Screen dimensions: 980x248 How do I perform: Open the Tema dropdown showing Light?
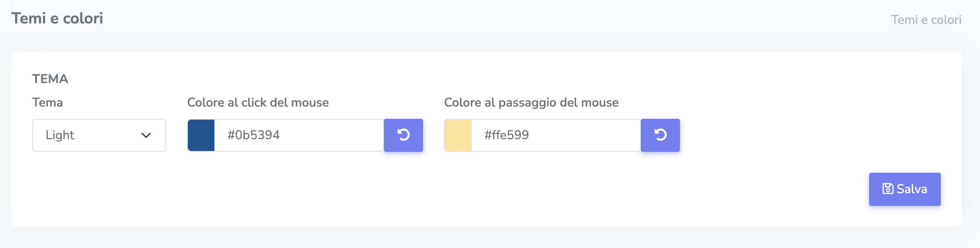pyautogui.click(x=99, y=135)
